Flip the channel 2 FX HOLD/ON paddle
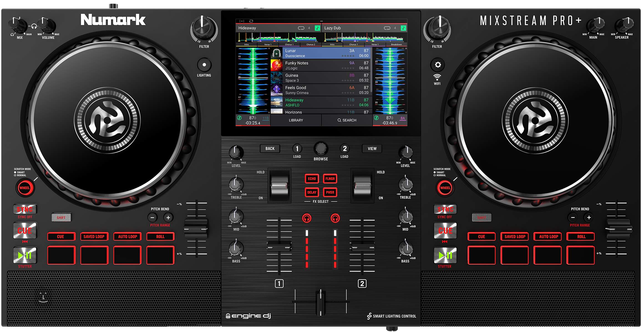 point(362,186)
